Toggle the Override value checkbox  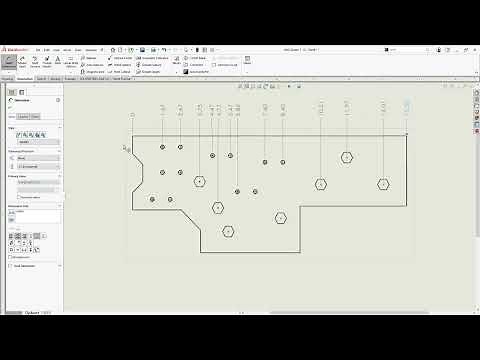click(x=19, y=197)
